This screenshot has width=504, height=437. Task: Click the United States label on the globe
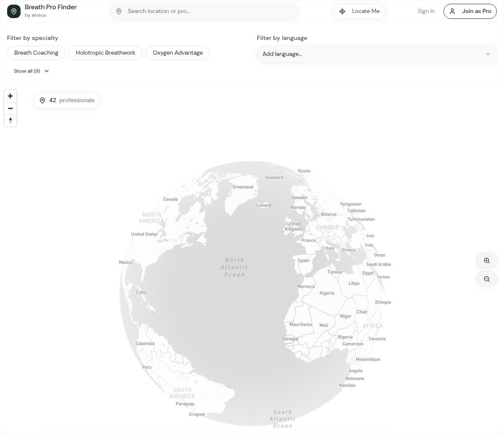[144, 234]
